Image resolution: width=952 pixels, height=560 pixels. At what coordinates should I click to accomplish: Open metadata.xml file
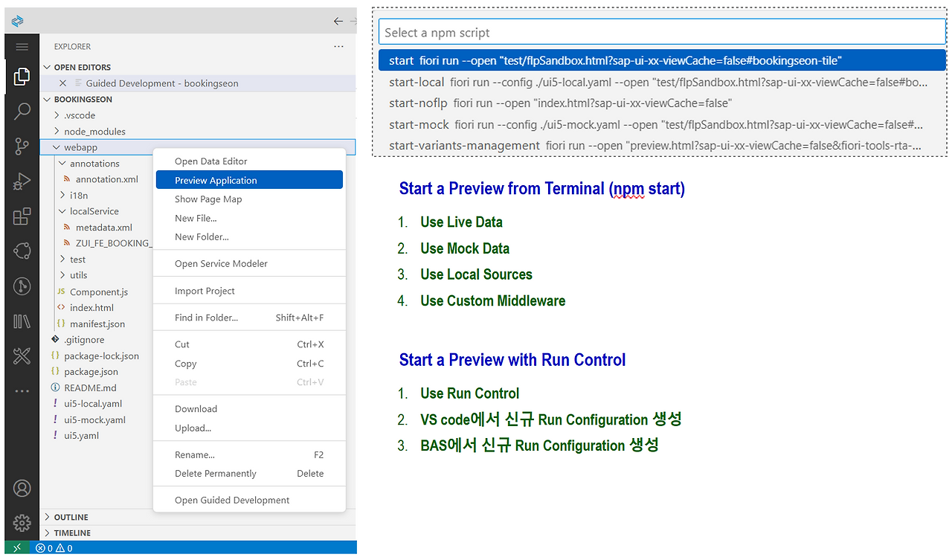(x=103, y=228)
